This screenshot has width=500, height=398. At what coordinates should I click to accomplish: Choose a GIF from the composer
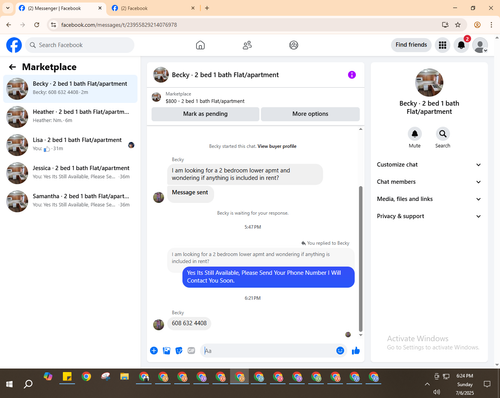(x=191, y=350)
